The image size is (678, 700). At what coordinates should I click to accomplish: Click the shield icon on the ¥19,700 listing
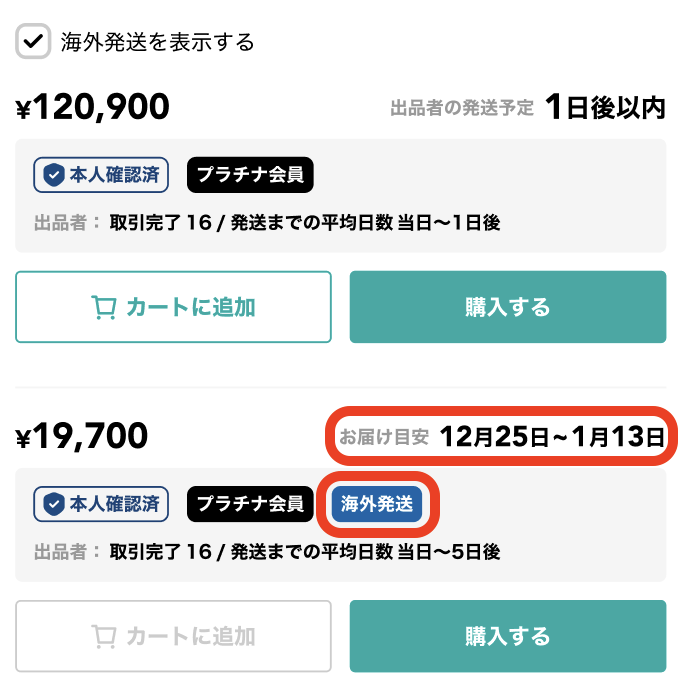pyautogui.click(x=53, y=504)
